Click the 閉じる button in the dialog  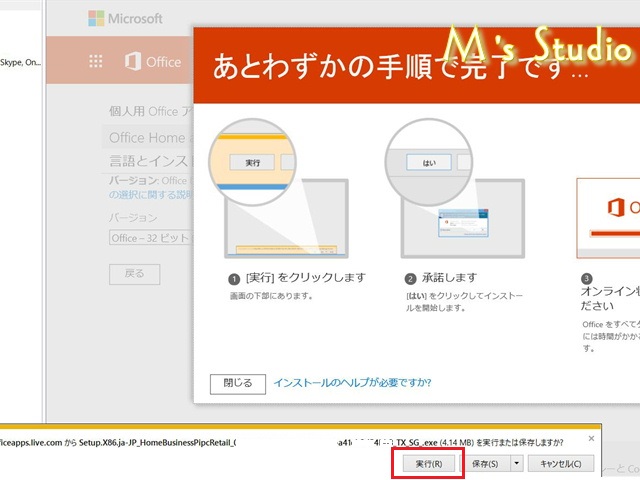pyautogui.click(x=238, y=384)
